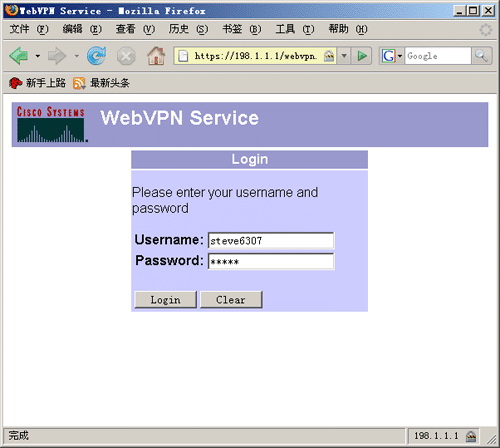The image size is (500, 448).
Task: Go to the Home page icon
Action: tap(156, 56)
